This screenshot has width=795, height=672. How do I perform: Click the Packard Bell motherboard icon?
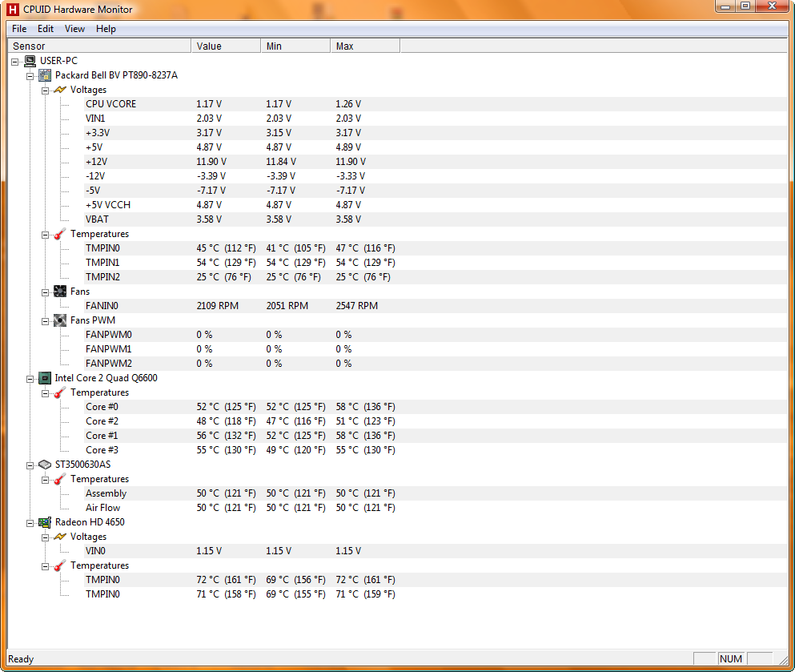[x=45, y=75]
